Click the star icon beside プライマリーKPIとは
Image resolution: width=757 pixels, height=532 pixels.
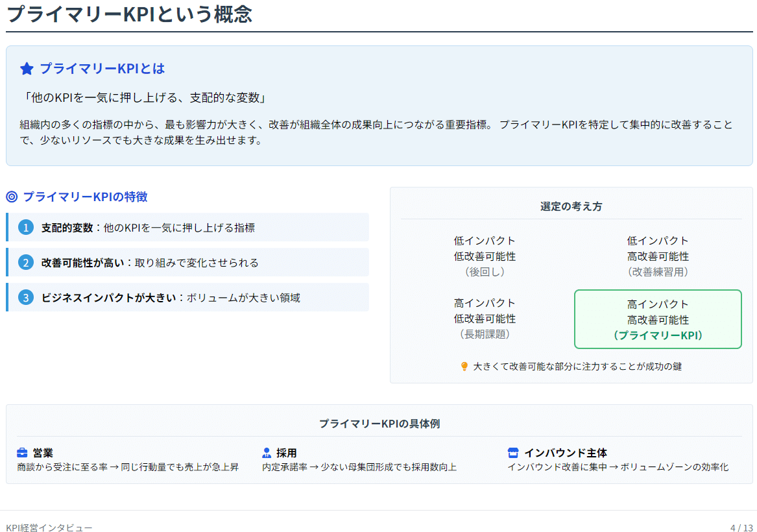coord(27,69)
